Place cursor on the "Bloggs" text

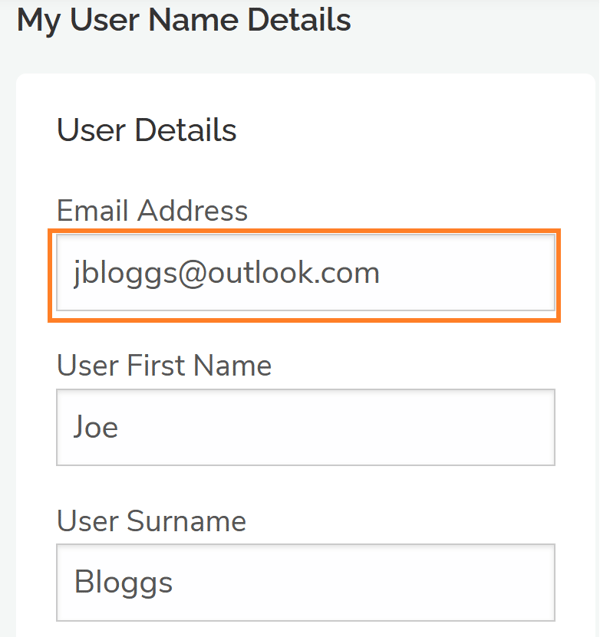click(123, 582)
